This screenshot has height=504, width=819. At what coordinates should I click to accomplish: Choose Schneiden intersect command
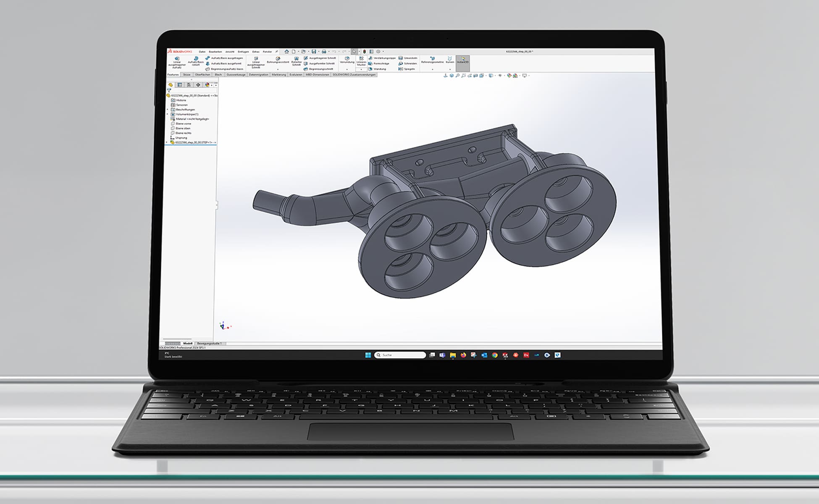pos(407,63)
